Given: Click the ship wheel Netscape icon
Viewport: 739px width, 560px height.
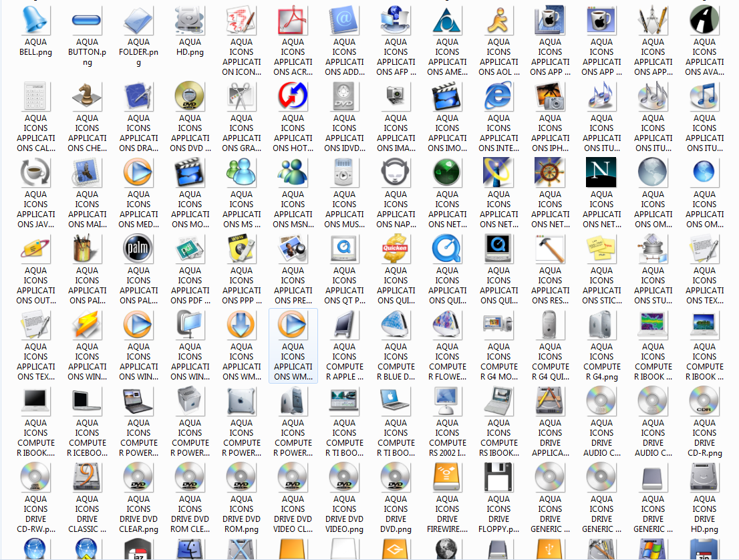Looking at the screenshot, I should 550,172.
